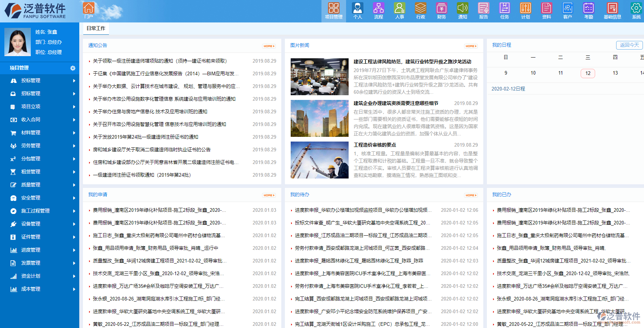Viewport: 644px width, 328px height.
Task: Open the city skyscrapers news thumbnail
Action: (x=320, y=118)
